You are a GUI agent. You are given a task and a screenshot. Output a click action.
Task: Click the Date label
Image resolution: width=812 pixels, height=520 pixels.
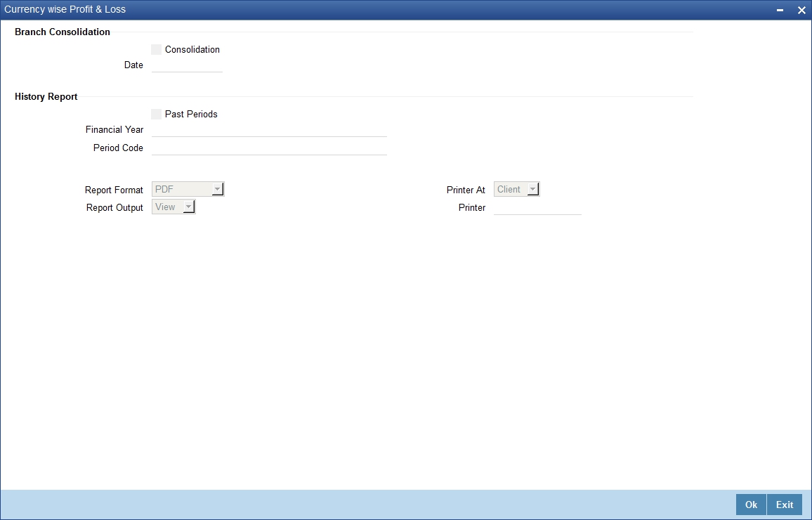[133, 65]
